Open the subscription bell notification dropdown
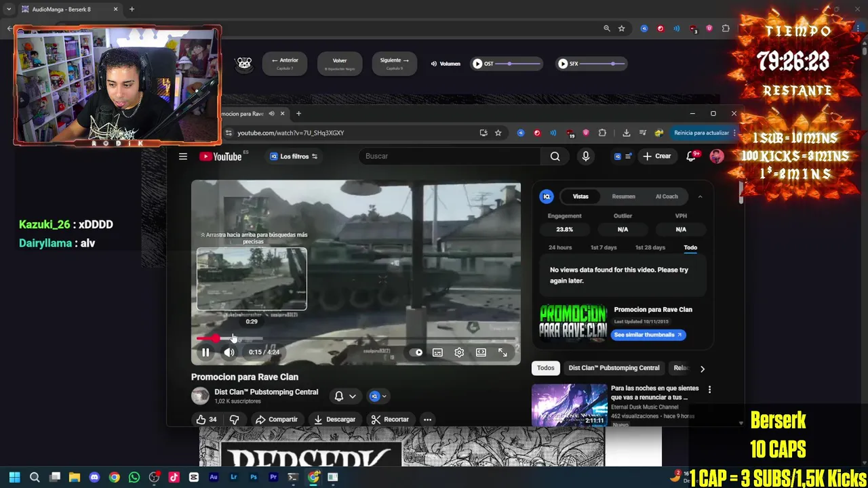Image resolution: width=868 pixels, height=488 pixels. pyautogui.click(x=345, y=396)
